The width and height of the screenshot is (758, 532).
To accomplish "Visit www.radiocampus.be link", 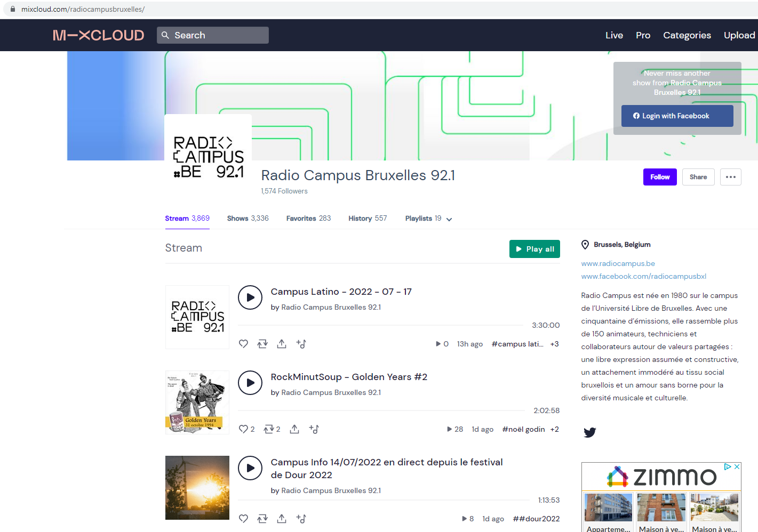I will (618, 263).
